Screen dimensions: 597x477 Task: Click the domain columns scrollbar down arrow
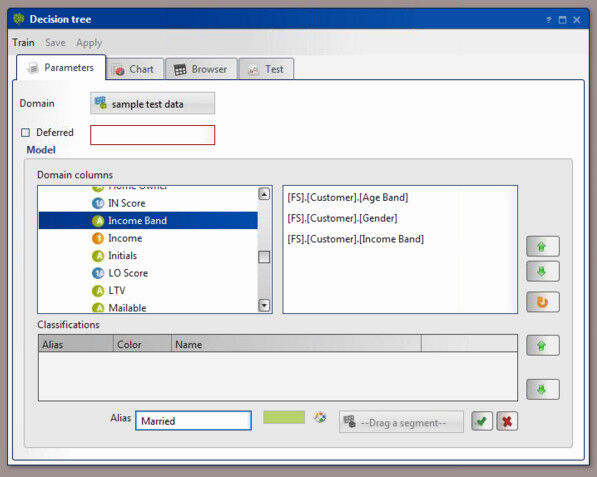[x=264, y=305]
